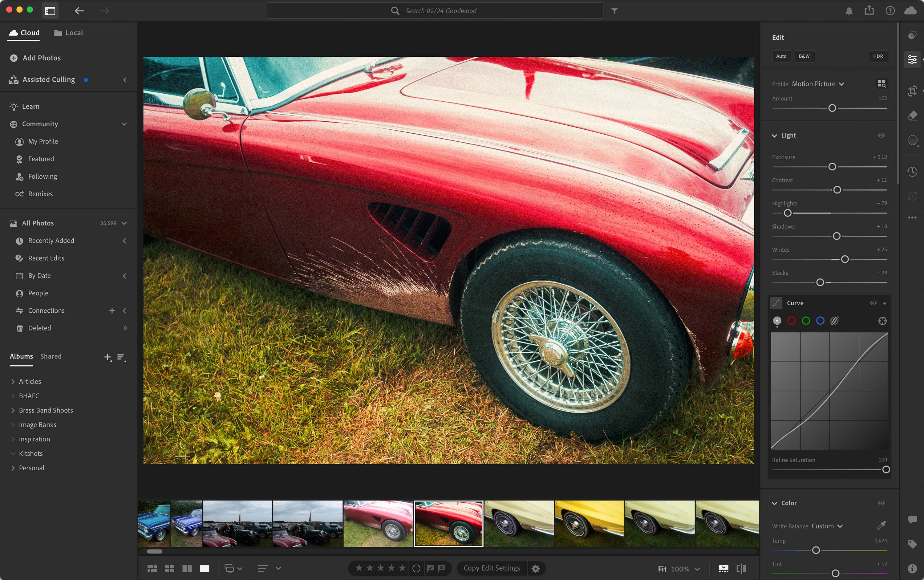The image size is (924, 580).
Task: Open the Info panel icon
Action: click(912, 569)
